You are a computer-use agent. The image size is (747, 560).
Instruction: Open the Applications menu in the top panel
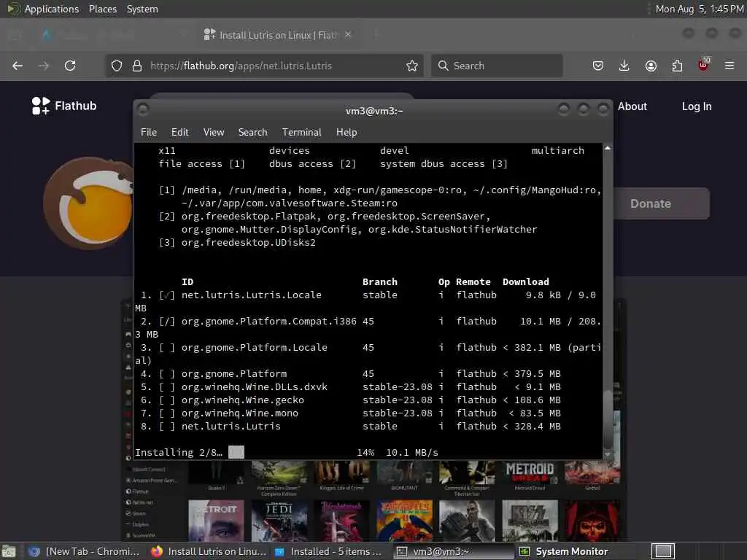pyautogui.click(x=52, y=9)
